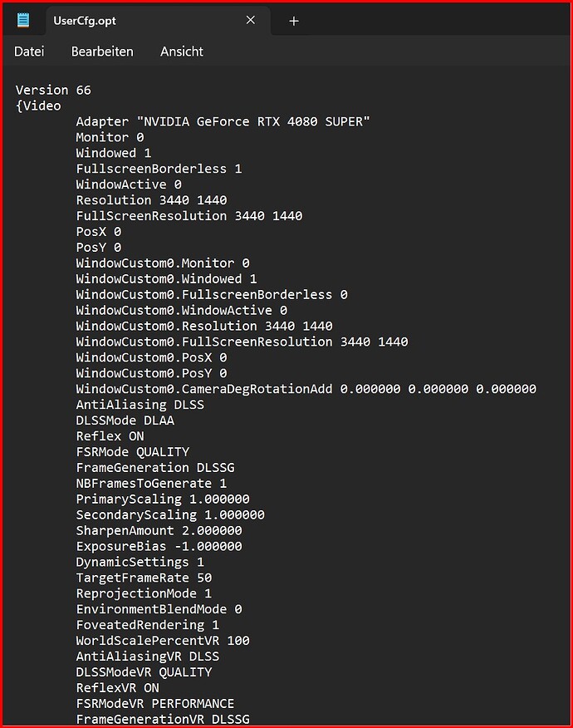Screen dimensions: 573x728
Task: Open the Datei menu
Action: click(x=29, y=52)
